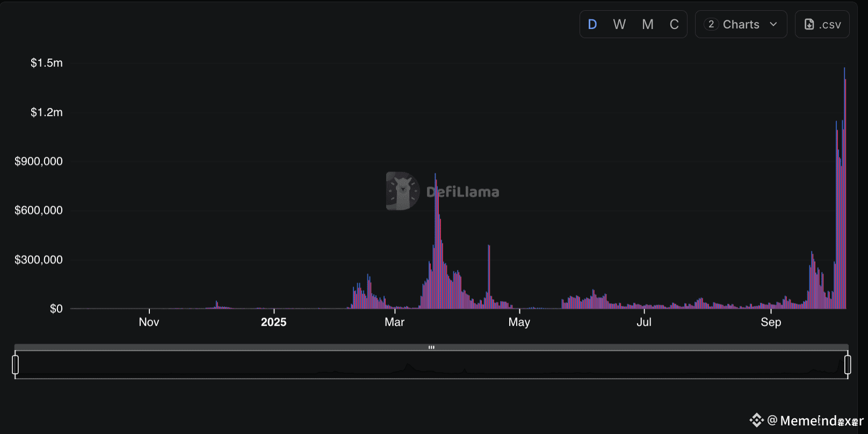Click the Nov x-axis label

point(149,322)
